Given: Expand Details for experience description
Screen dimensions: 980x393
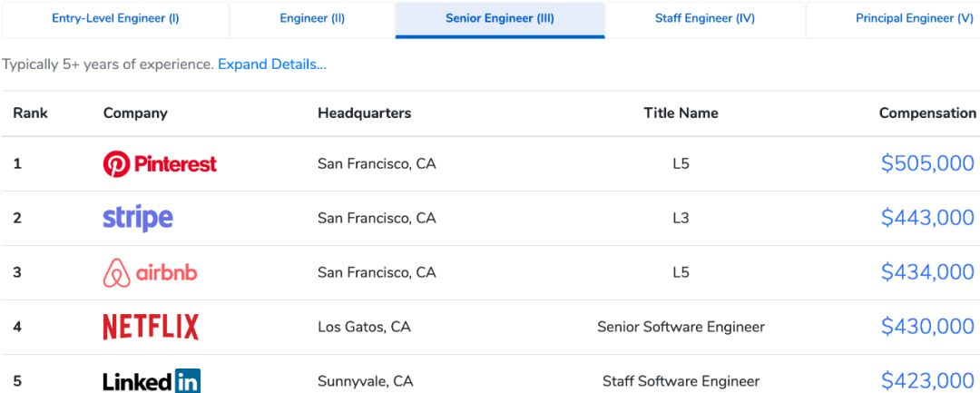Looking at the screenshot, I should (x=272, y=64).
